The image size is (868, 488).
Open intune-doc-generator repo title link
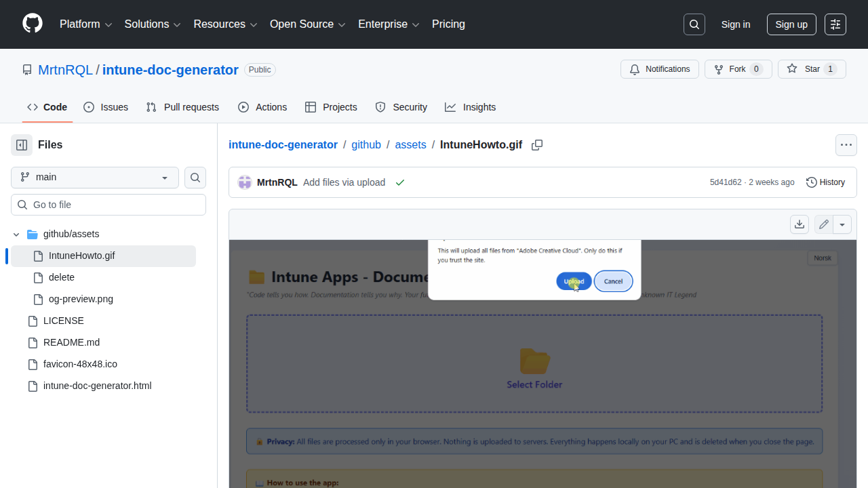tap(170, 70)
